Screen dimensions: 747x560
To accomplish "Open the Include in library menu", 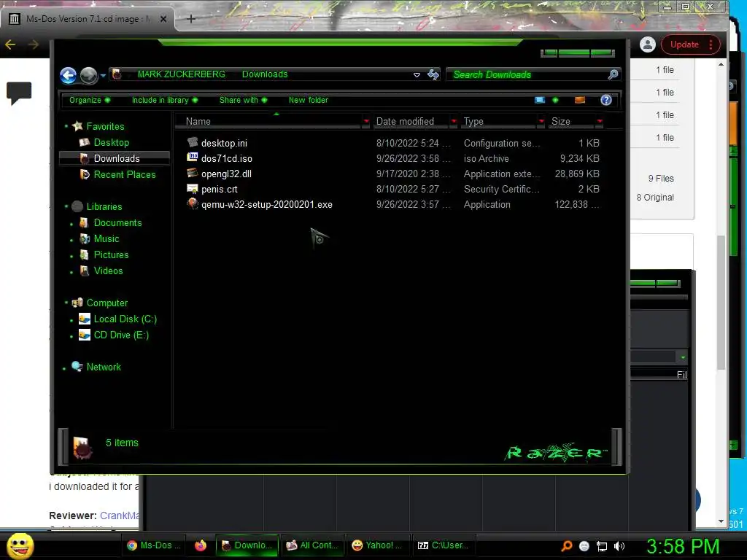I will pyautogui.click(x=164, y=100).
